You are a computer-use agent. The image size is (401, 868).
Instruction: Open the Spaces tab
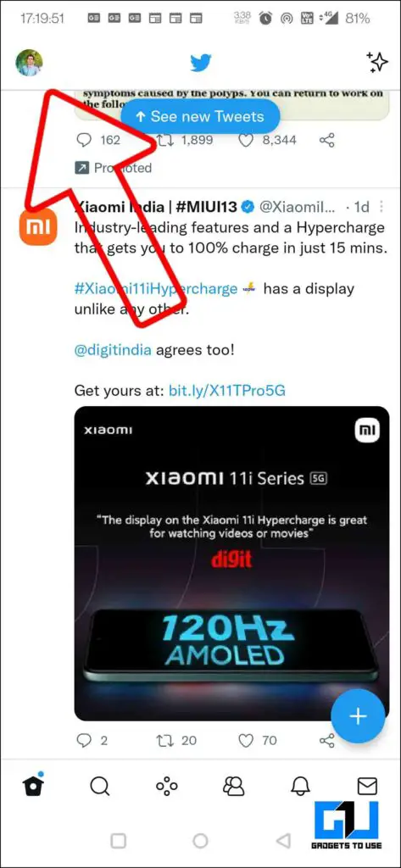click(x=167, y=786)
